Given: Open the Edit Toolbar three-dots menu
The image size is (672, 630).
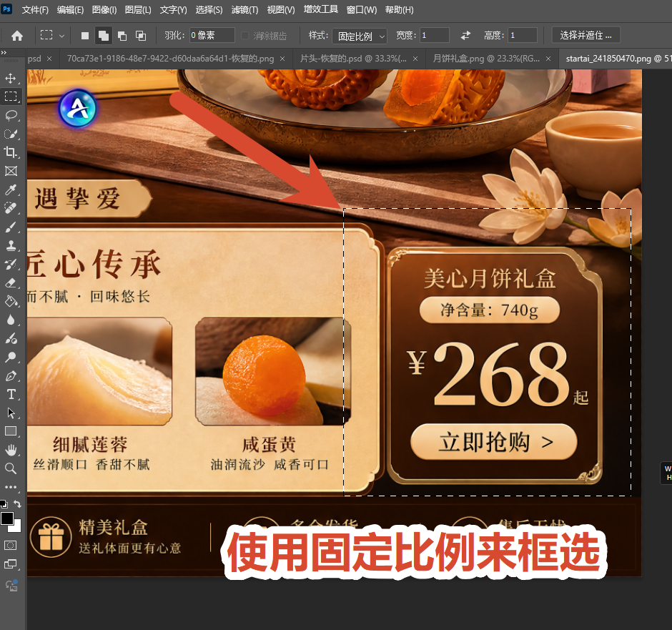Looking at the screenshot, I should (11, 487).
